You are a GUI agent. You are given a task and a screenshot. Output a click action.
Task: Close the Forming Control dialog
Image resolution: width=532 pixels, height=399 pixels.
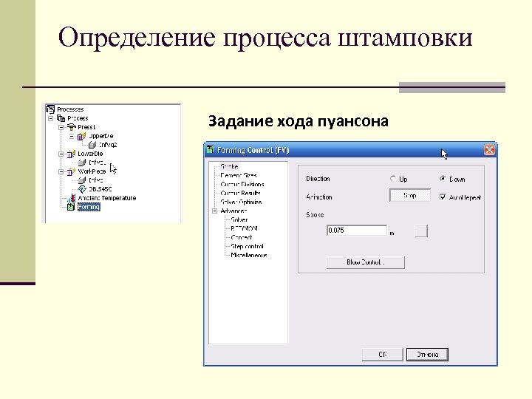point(489,149)
